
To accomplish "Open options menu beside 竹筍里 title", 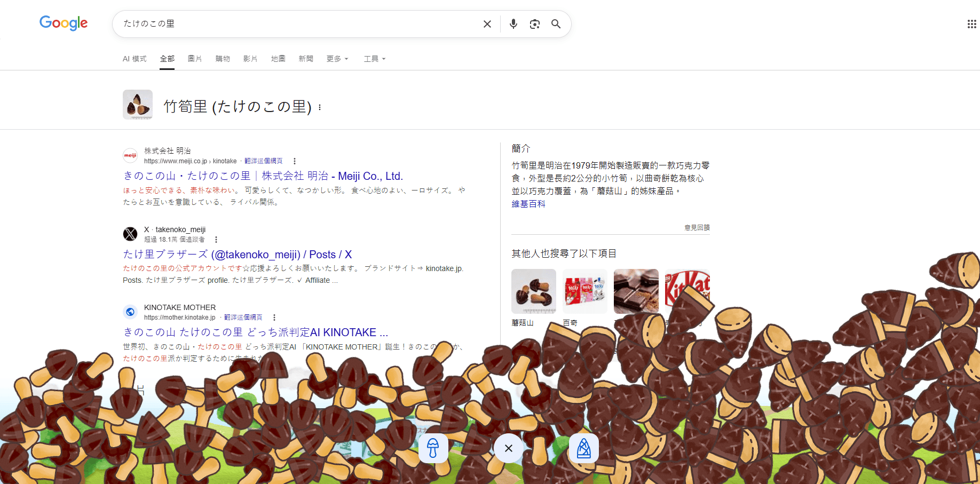I will [320, 107].
